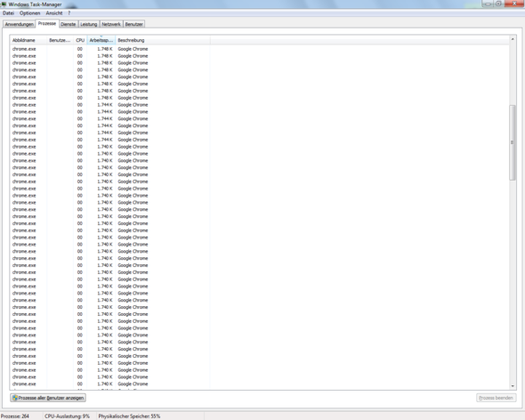This screenshot has height=420, width=525.
Task: Switch to the Netzwerk tab
Action: pyautogui.click(x=111, y=24)
